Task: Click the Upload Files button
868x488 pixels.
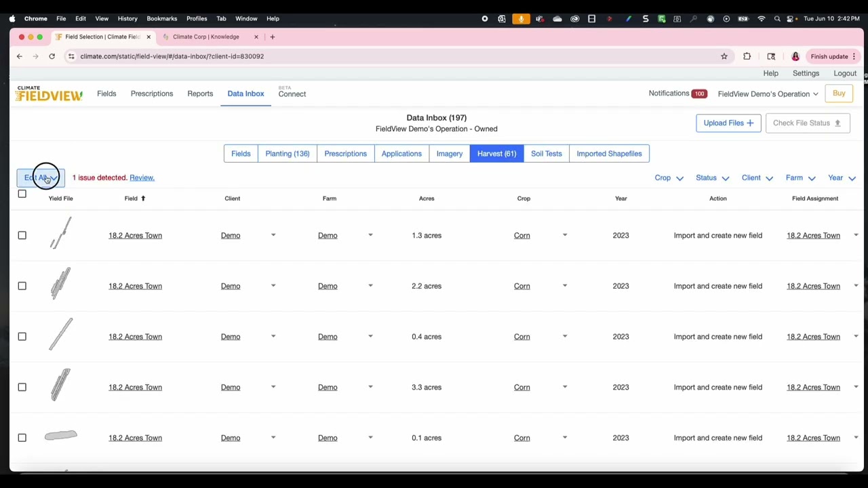Action: (x=728, y=123)
